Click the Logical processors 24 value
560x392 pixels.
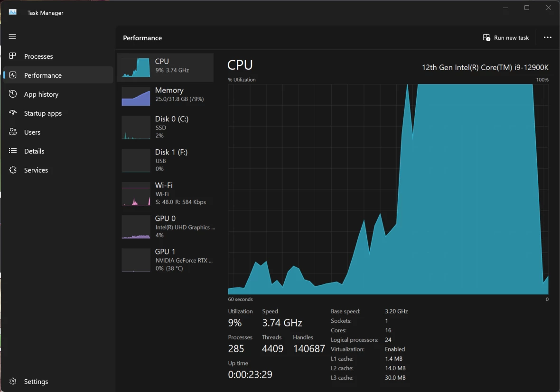388,340
